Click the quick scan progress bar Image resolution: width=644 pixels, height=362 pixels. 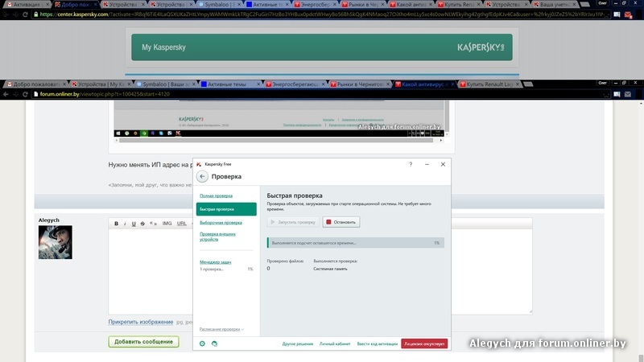tap(355, 243)
